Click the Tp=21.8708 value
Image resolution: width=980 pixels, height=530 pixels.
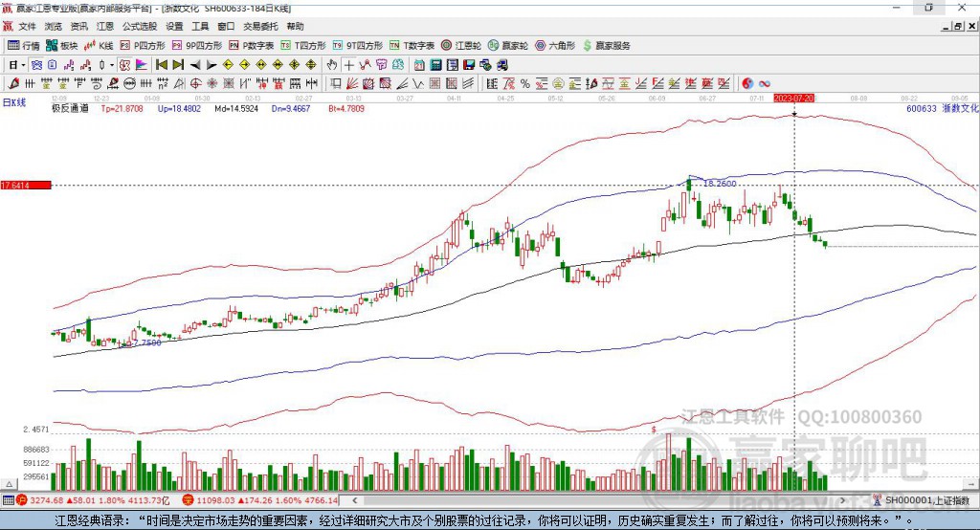coord(122,108)
